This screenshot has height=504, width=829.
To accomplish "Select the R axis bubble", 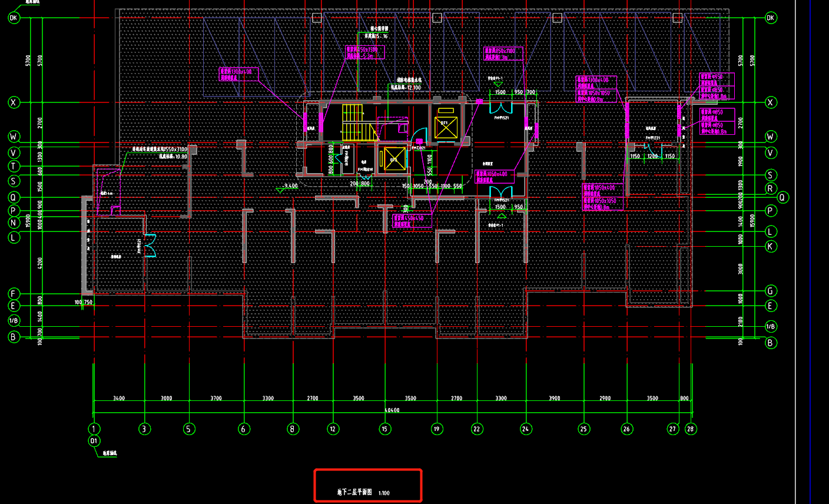I will (x=771, y=188).
